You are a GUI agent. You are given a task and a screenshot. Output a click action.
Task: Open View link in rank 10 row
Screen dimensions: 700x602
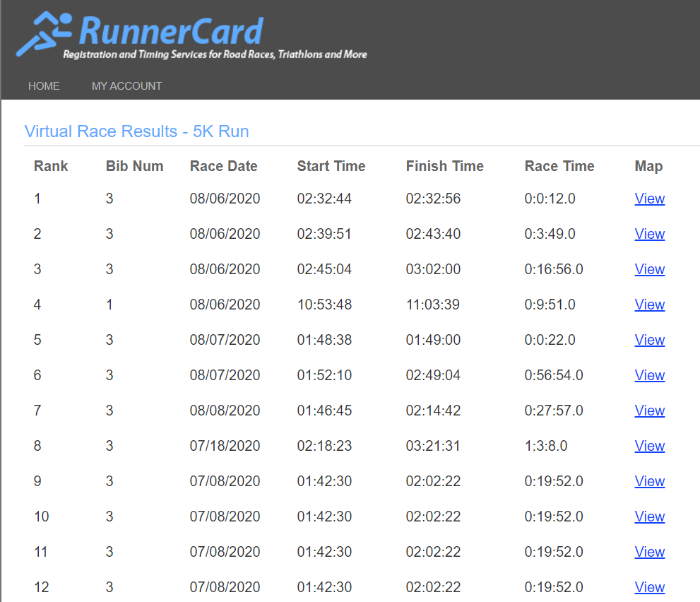tap(649, 517)
